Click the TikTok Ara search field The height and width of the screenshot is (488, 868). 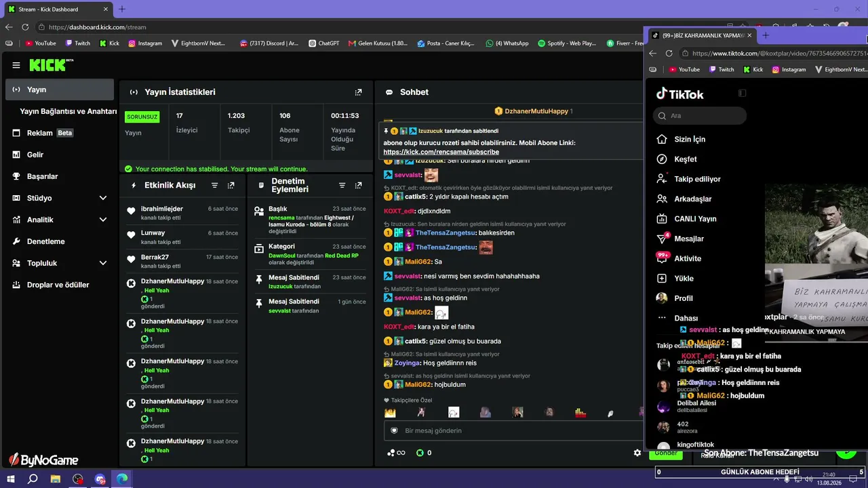tap(700, 116)
